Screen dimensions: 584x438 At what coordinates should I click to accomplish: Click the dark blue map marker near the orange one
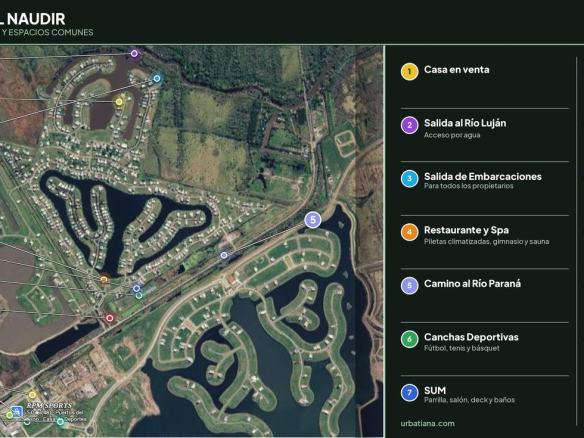click(136, 288)
